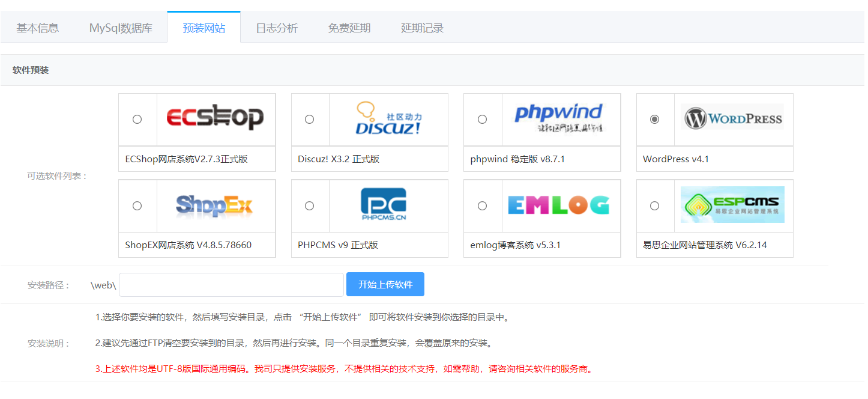Image resolution: width=868 pixels, height=399 pixels.
Task: Click the PHPCMS logo image
Action: coord(384,204)
